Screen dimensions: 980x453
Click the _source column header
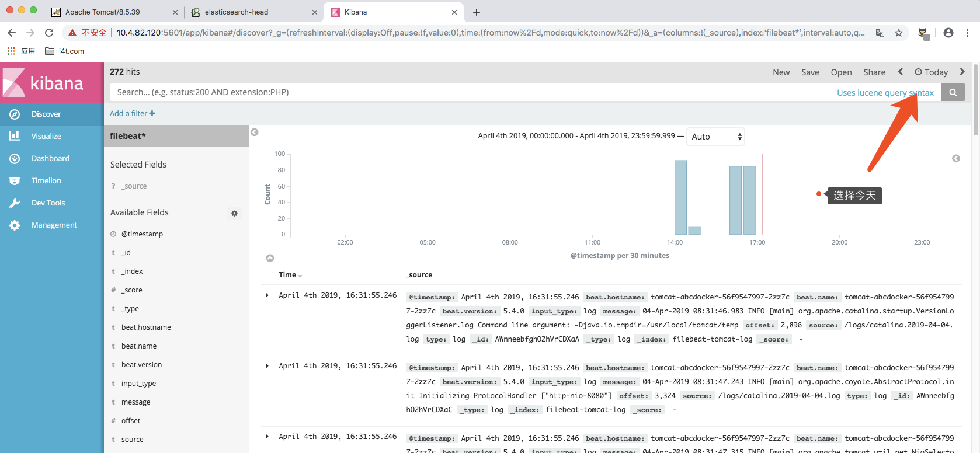coord(419,275)
